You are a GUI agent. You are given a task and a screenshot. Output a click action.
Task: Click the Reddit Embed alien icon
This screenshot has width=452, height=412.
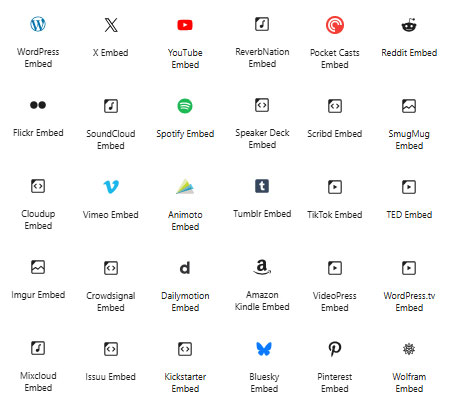(409, 25)
